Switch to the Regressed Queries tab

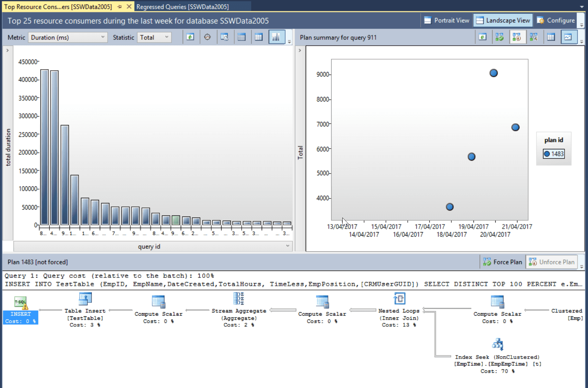[x=182, y=7]
